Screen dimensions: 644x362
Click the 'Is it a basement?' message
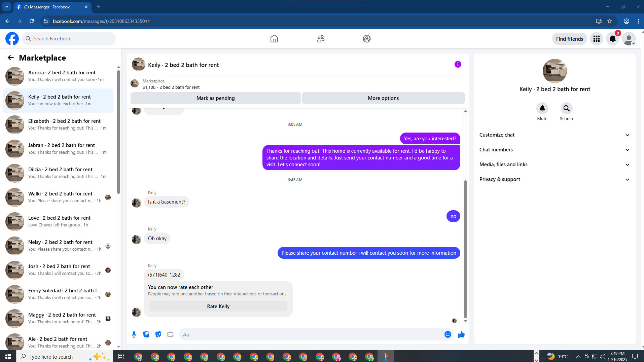click(x=167, y=202)
